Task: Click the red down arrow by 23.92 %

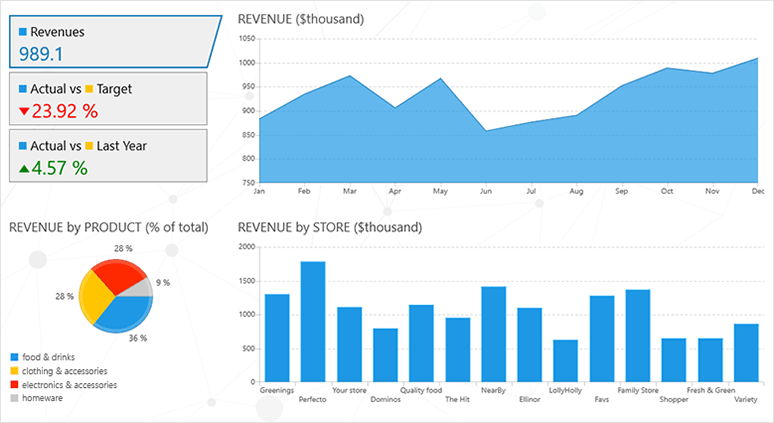Action: click(24, 111)
